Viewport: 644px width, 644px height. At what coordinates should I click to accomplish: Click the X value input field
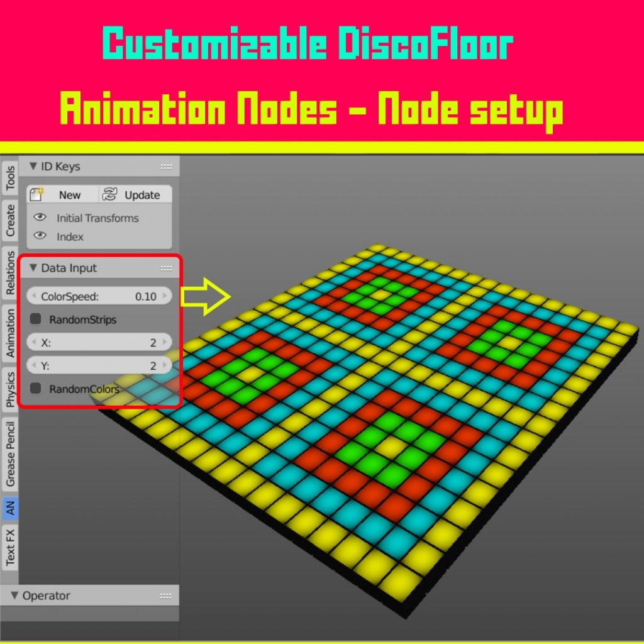click(99, 342)
